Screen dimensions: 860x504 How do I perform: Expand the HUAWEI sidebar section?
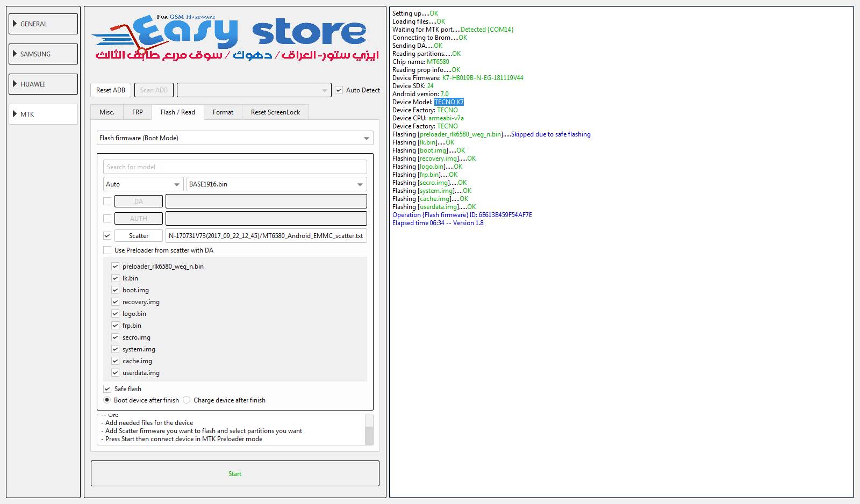tap(43, 84)
